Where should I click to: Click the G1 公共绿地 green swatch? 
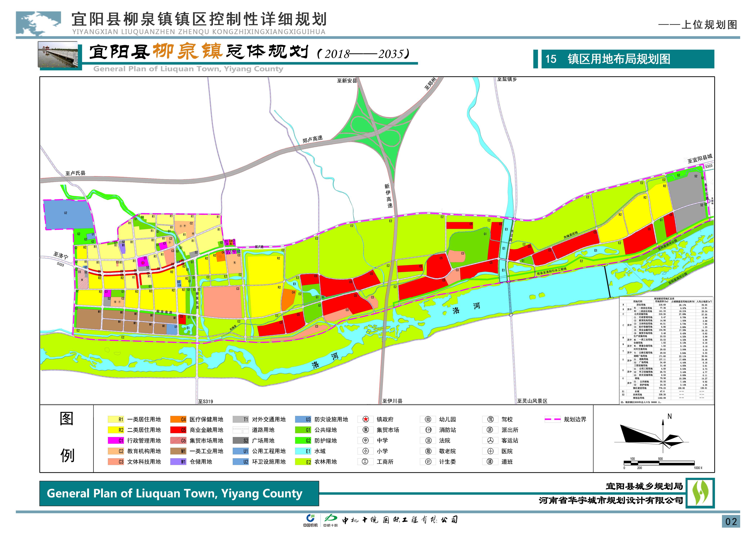[x=303, y=430]
